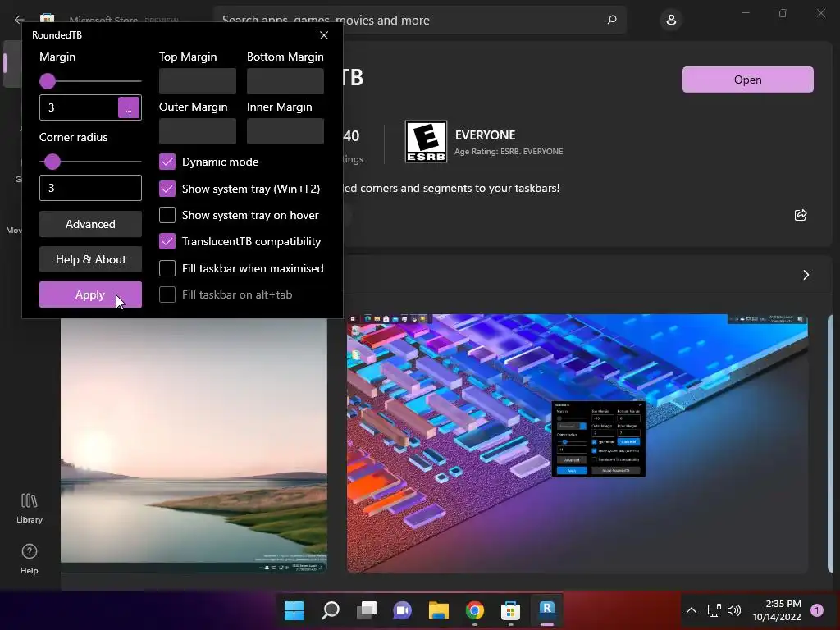The image size is (840, 630).
Task: Expand screenshots section chevron arrow
Action: coord(806,275)
